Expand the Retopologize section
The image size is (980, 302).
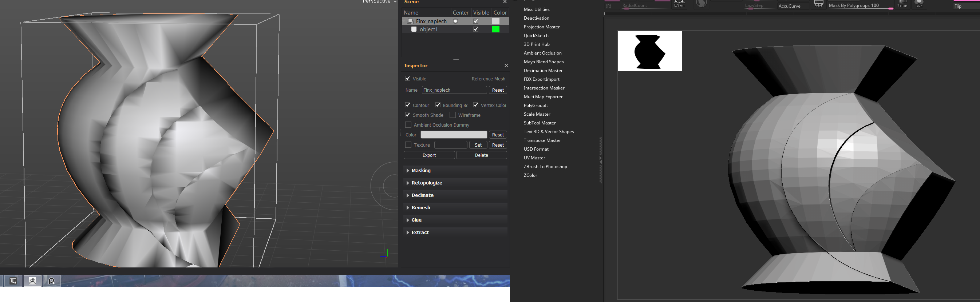pos(426,183)
